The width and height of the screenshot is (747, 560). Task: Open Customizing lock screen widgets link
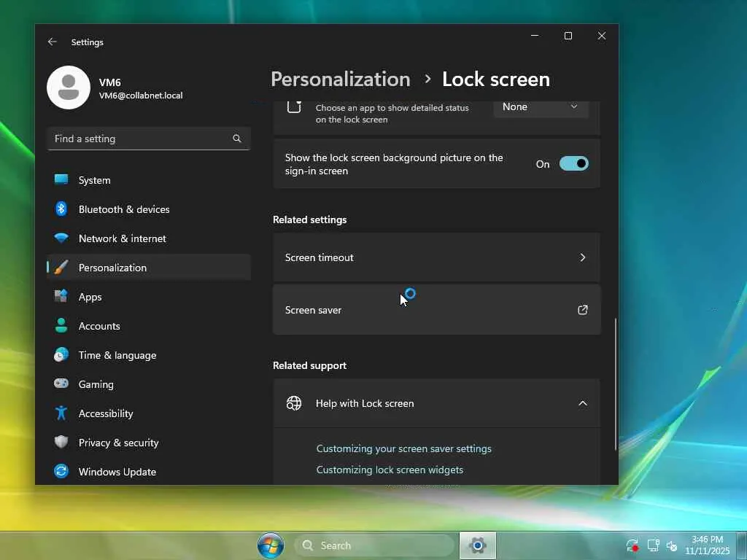[x=390, y=470]
